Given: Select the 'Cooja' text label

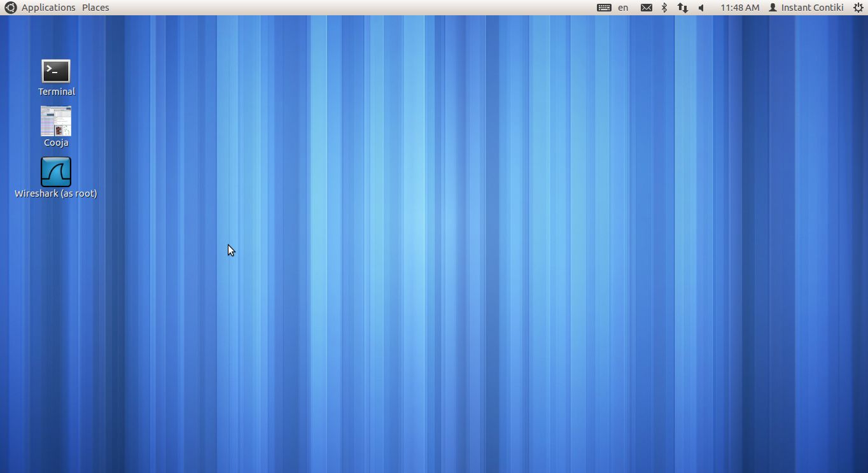Looking at the screenshot, I should click(56, 143).
